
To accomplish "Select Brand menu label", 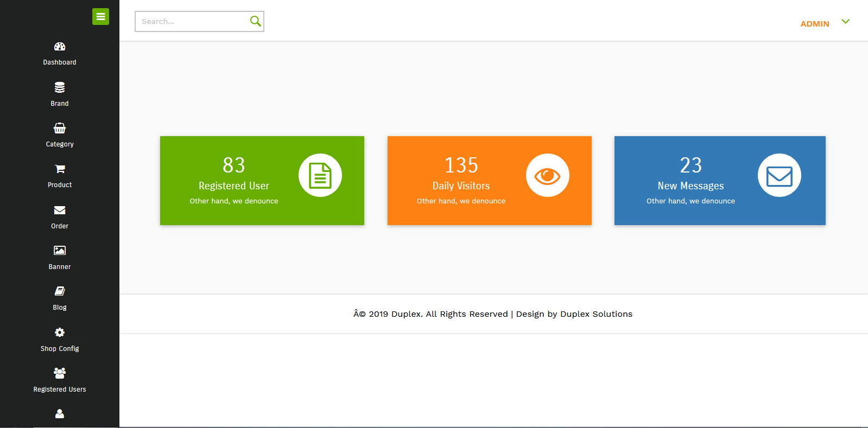I will pyautogui.click(x=60, y=104).
